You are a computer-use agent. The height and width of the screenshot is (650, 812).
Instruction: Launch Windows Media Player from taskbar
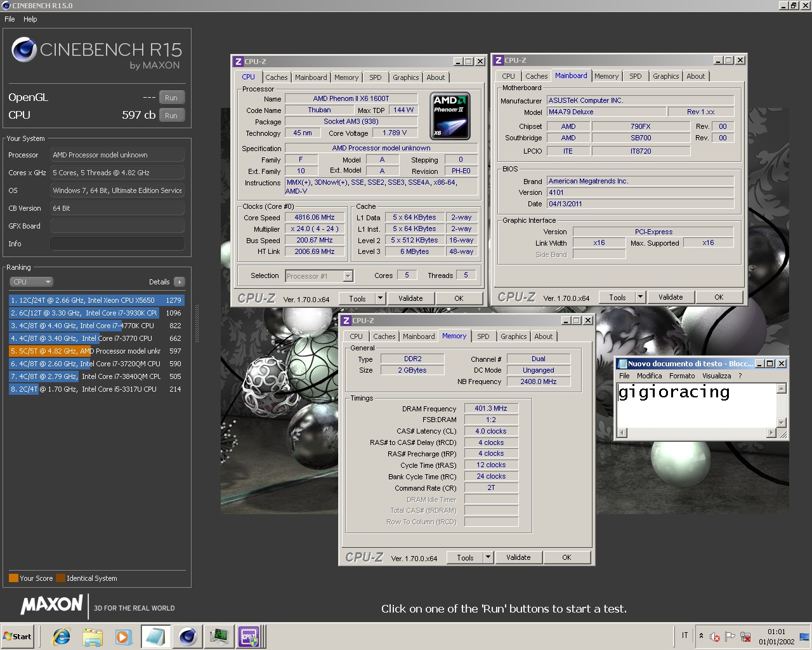pyautogui.click(x=123, y=637)
